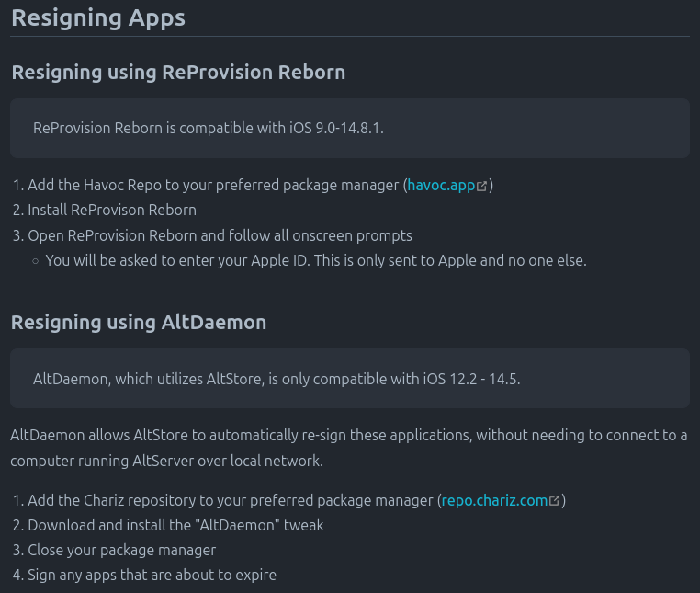This screenshot has width=700, height=593.
Task: Click the ReProvision Reborn iOS compatibility note box
Action: 349,128
